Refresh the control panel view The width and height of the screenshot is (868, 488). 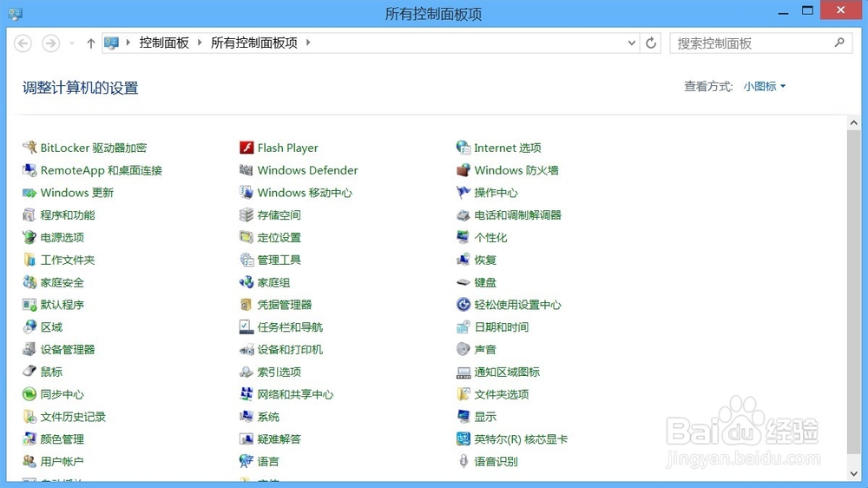tap(651, 43)
